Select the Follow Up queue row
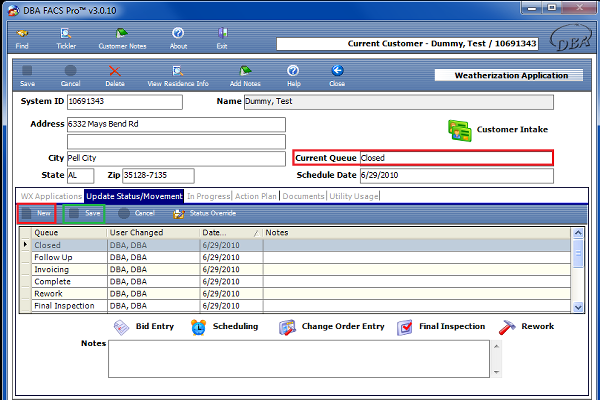This screenshot has width=600, height=400. (x=295, y=257)
